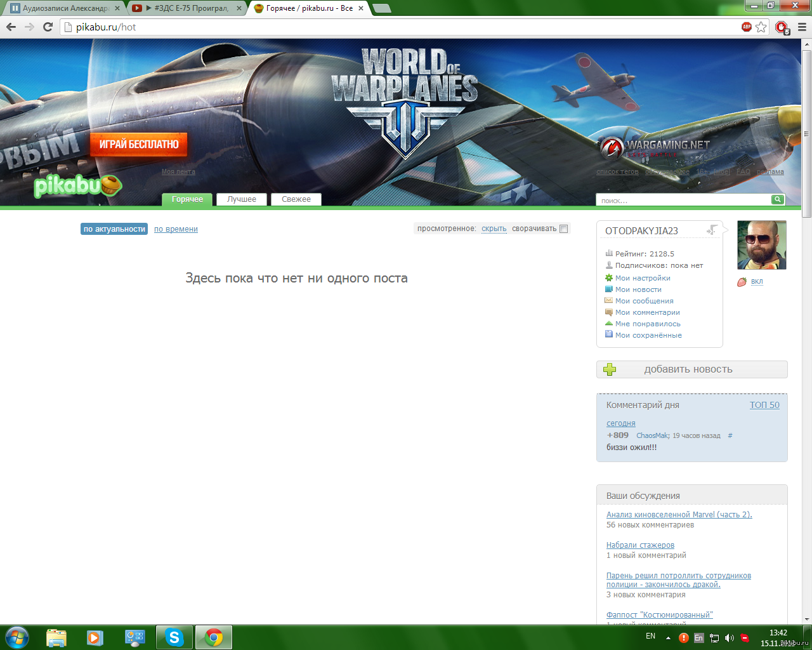Bookmark this page with the star icon
The width and height of the screenshot is (812, 650).
click(761, 27)
